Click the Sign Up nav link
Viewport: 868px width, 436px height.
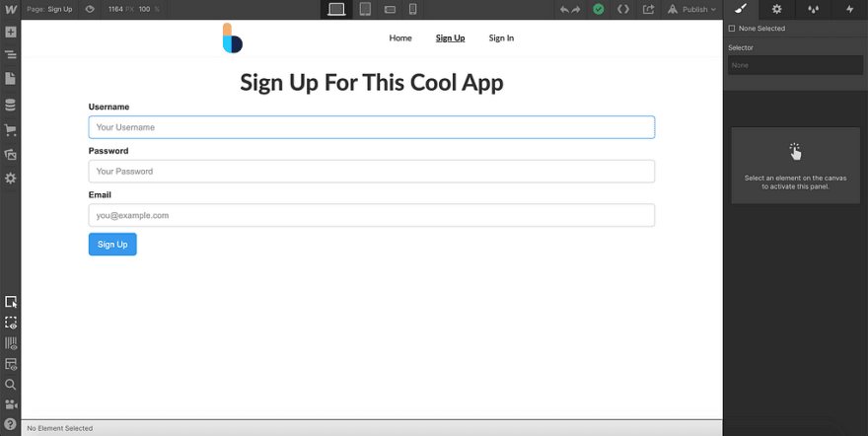coord(450,38)
